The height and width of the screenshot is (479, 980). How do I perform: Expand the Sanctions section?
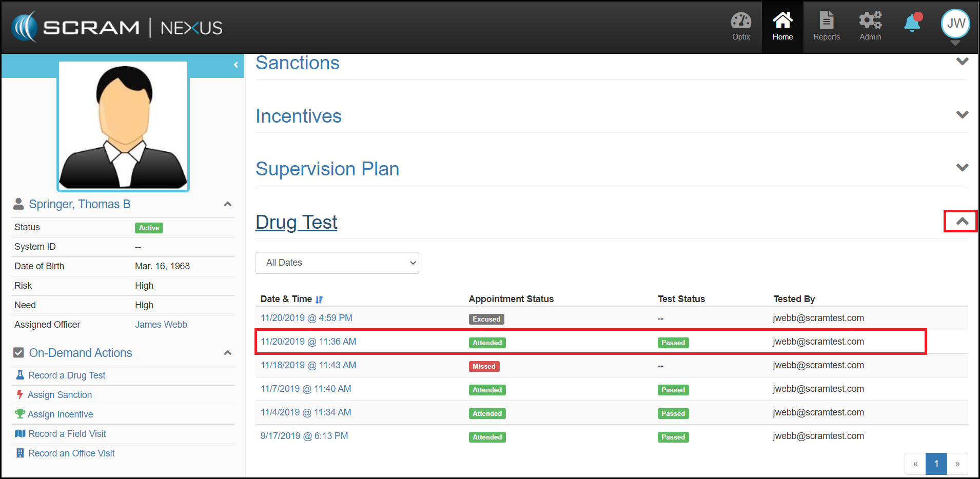point(962,62)
